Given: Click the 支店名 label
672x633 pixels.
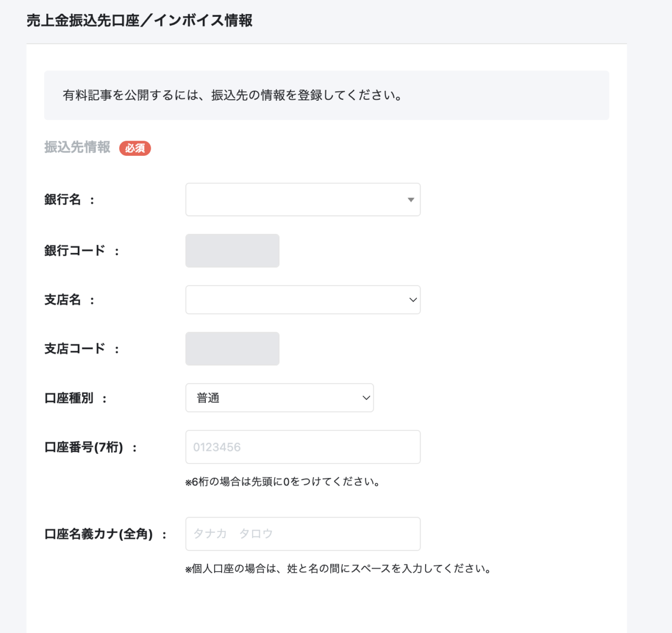Looking at the screenshot, I should coord(62,300).
